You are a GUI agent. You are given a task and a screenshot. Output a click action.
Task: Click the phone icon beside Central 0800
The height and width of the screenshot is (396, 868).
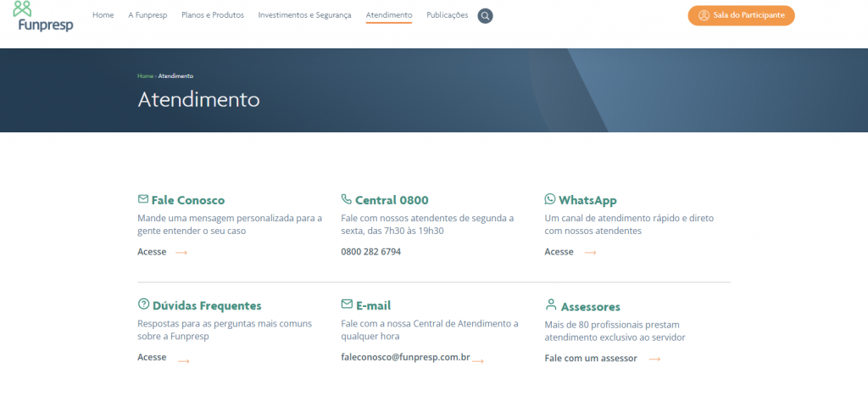[346, 199]
